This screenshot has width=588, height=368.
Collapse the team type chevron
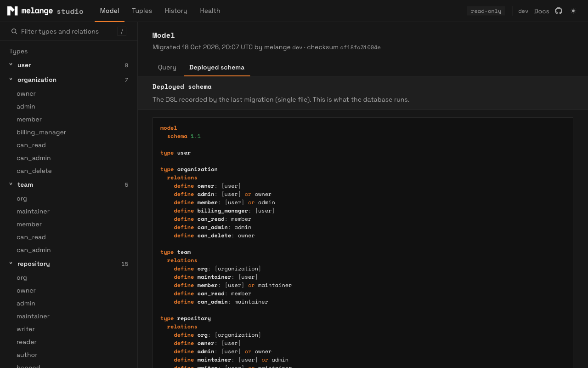(x=11, y=184)
